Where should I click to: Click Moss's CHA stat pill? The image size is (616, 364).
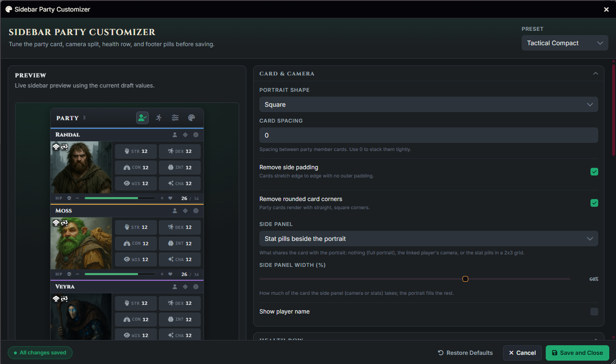180,260
